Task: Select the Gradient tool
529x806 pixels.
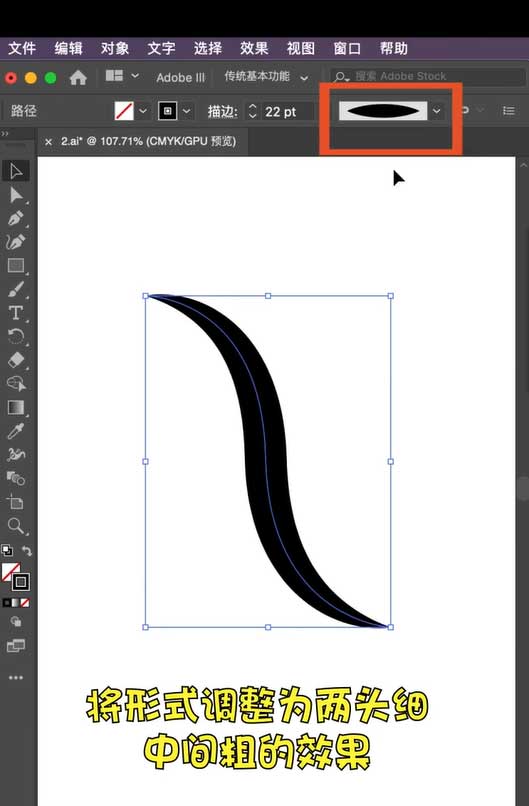Action: (x=15, y=408)
